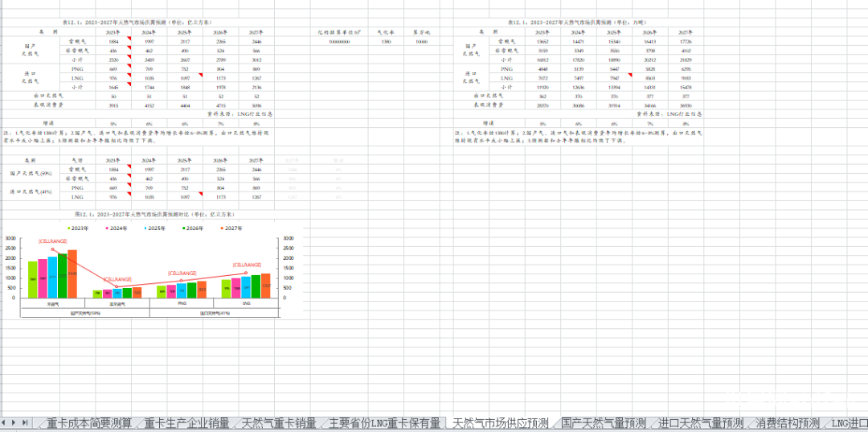Go to the 国产天然气量预测 sheet tab
The height and width of the screenshot is (432, 868).
(x=603, y=423)
